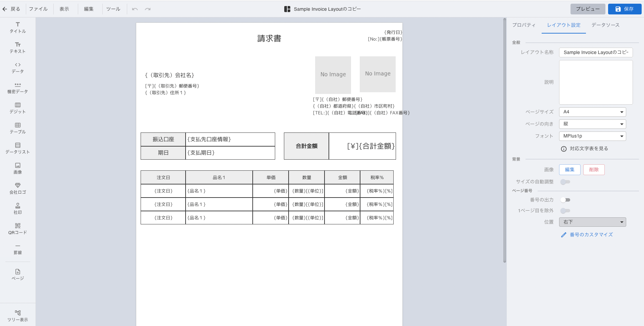Image resolution: width=644 pixels, height=326 pixels.
Task: Click the 単価 table header cell
Action: click(x=271, y=177)
